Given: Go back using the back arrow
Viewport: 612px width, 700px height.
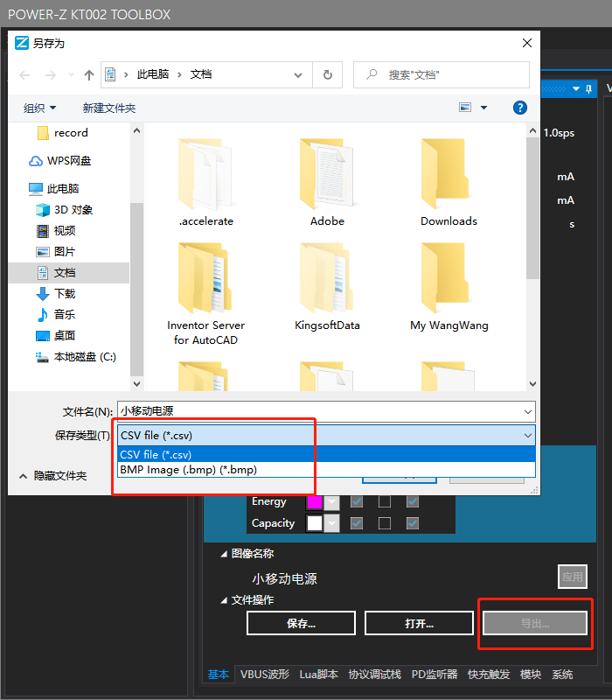Looking at the screenshot, I should (25, 75).
